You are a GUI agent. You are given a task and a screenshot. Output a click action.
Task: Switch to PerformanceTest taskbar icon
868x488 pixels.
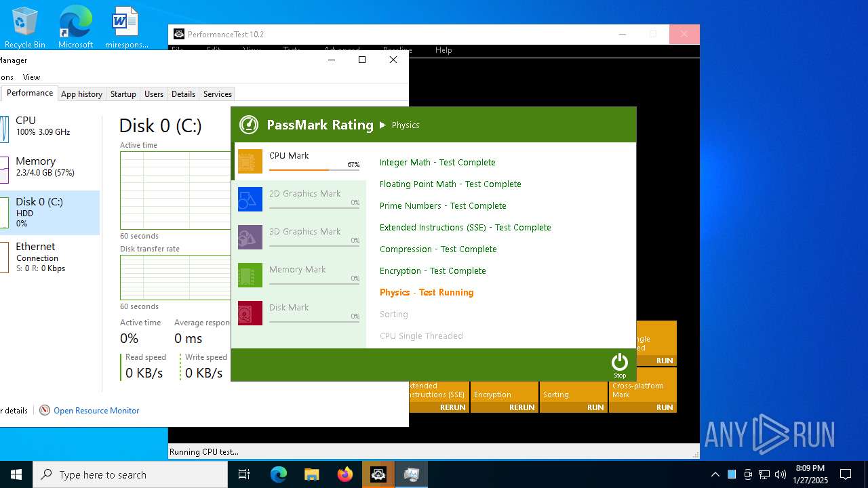click(x=378, y=474)
